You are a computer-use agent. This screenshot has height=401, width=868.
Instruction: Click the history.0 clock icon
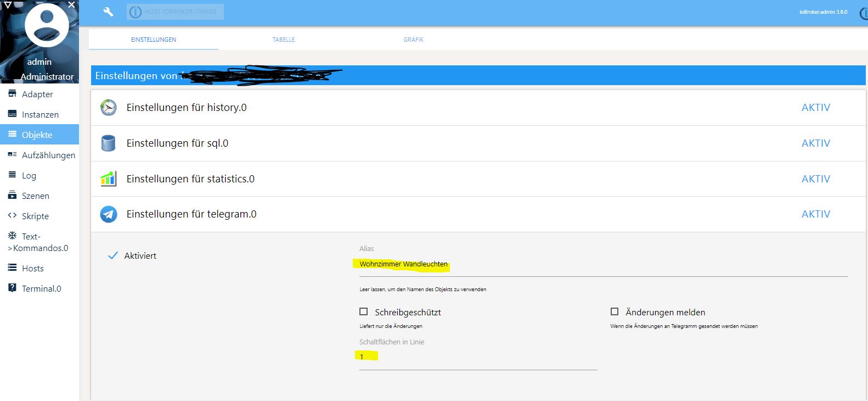coord(109,108)
